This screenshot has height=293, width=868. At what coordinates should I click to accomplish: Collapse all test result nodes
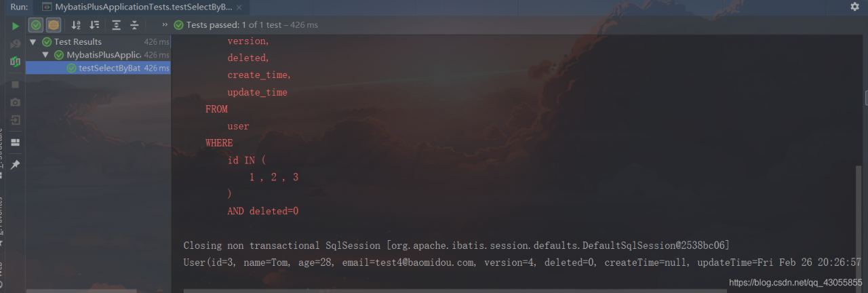134,25
